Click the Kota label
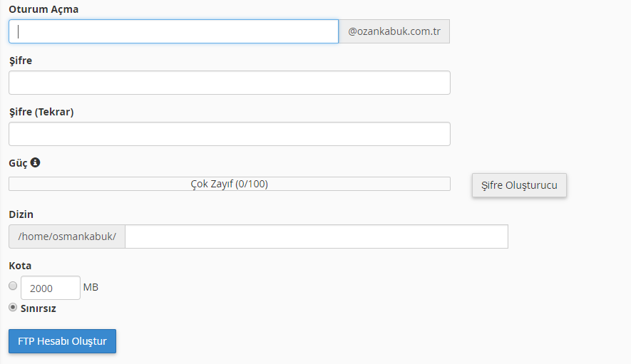 click(x=20, y=266)
